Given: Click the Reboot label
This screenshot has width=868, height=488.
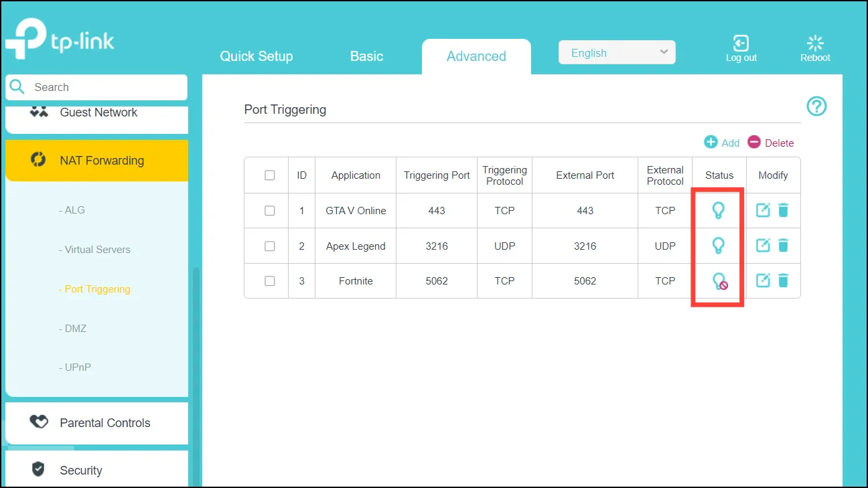Looking at the screenshot, I should point(815,58).
